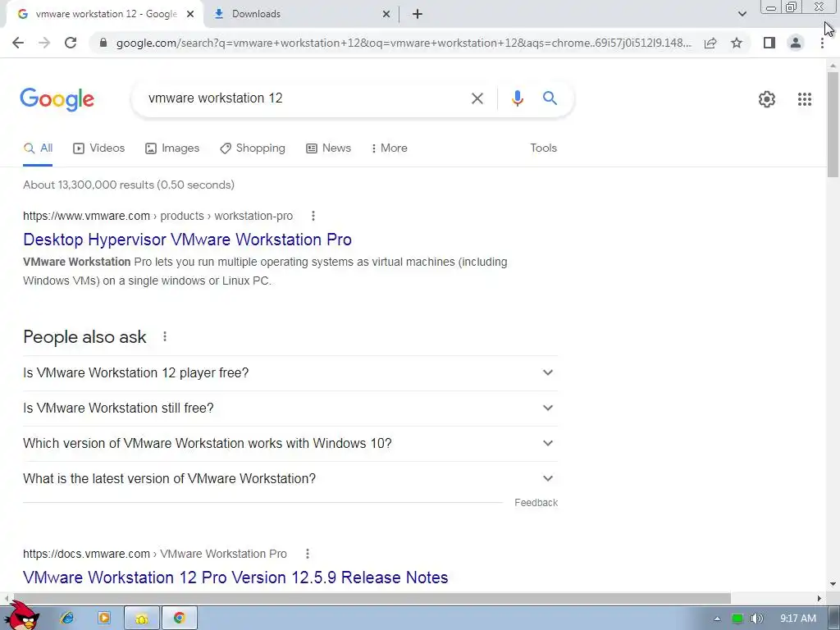Open the Tools search options
The image size is (840, 630).
click(x=543, y=148)
